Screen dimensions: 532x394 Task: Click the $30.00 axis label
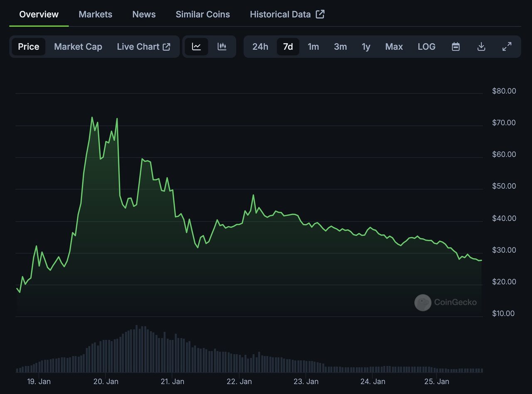click(504, 250)
